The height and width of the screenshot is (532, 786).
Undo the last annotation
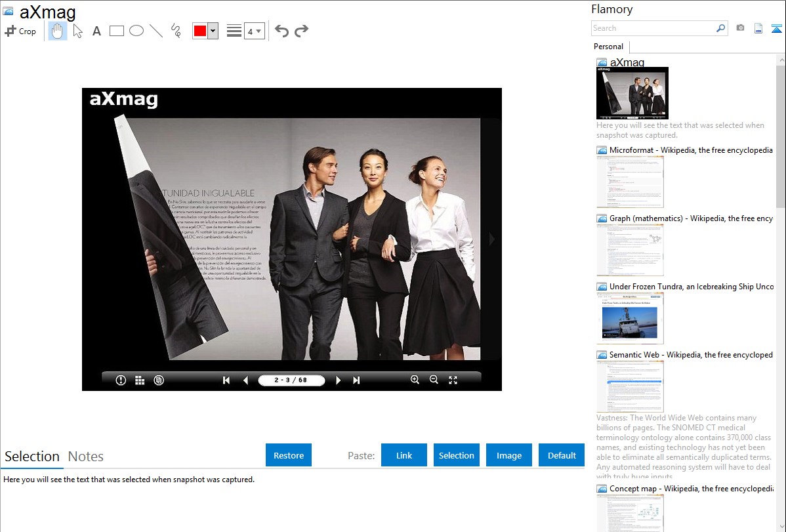(x=281, y=31)
